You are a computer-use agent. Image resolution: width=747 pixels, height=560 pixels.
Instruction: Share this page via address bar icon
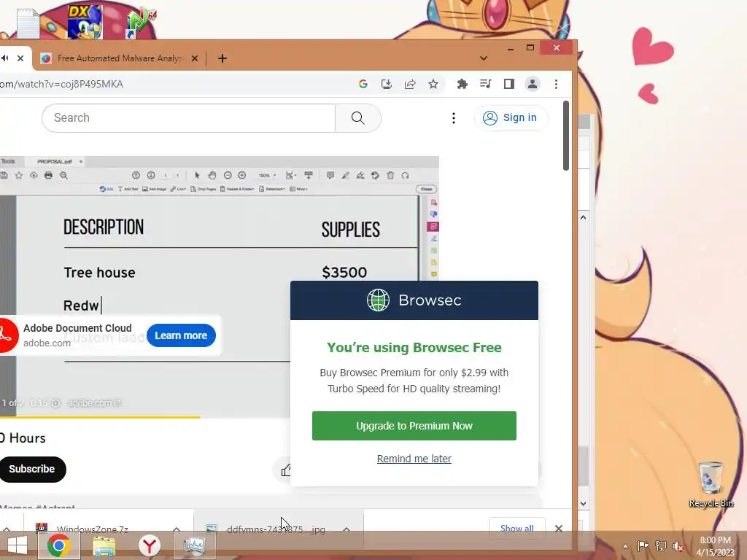410,85
